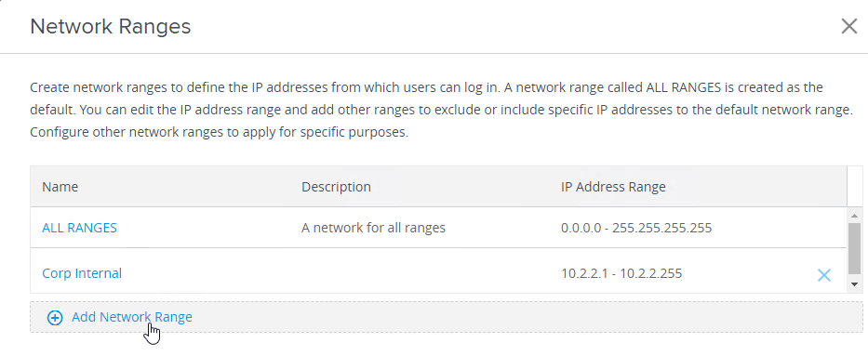Click the instructional paragraph about ALL RANGES
This screenshot has width=868, height=356.
pos(441,110)
